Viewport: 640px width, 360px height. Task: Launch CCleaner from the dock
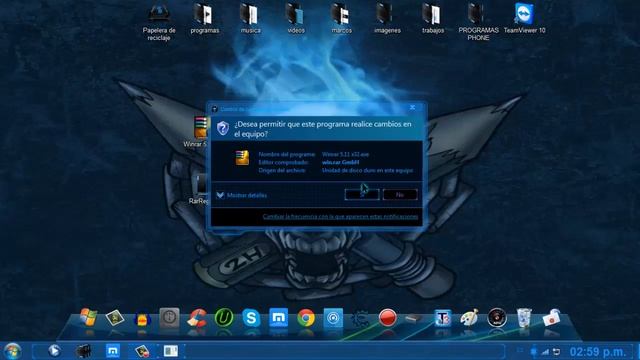click(x=197, y=318)
